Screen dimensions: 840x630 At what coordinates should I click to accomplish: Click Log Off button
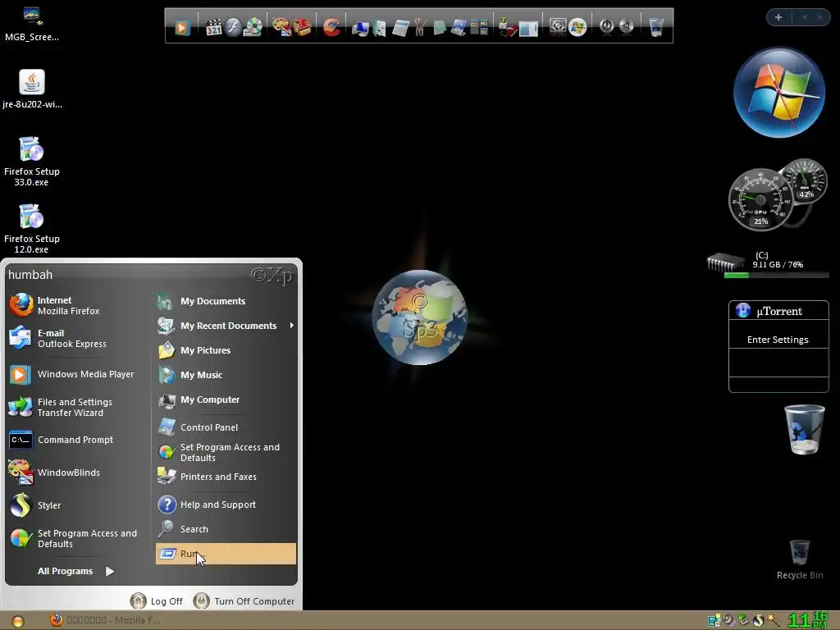point(157,601)
